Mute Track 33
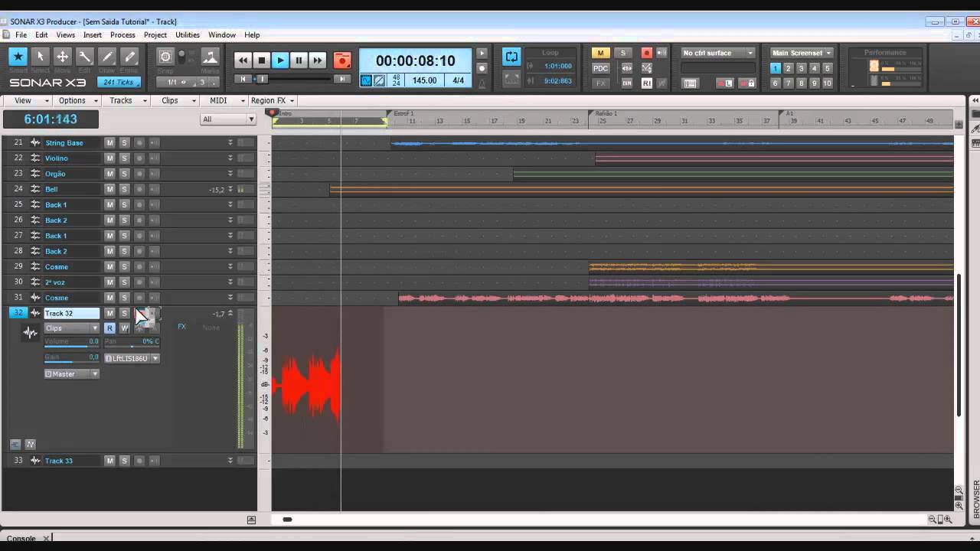This screenshot has width=980, height=551. pyautogui.click(x=109, y=461)
